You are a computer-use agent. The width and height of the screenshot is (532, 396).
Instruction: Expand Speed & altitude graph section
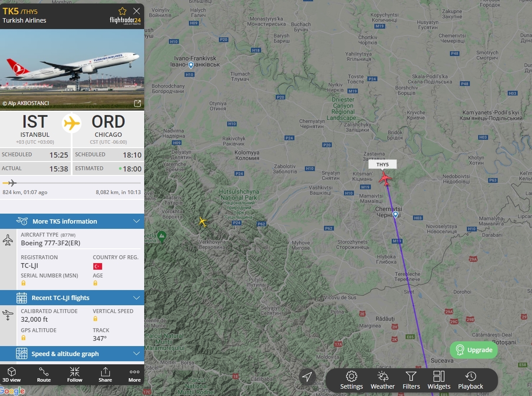(72, 353)
